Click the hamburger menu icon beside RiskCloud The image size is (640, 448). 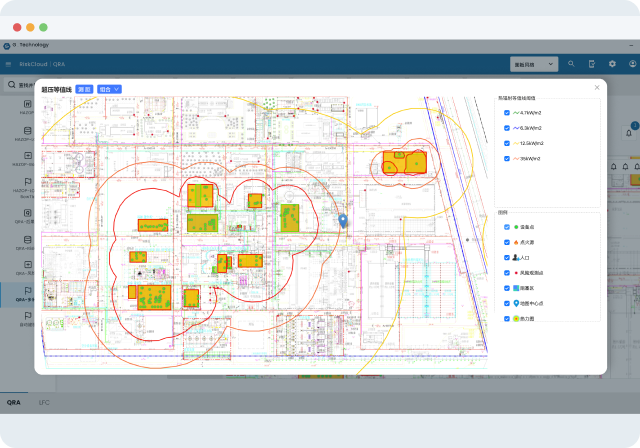pyautogui.click(x=9, y=64)
